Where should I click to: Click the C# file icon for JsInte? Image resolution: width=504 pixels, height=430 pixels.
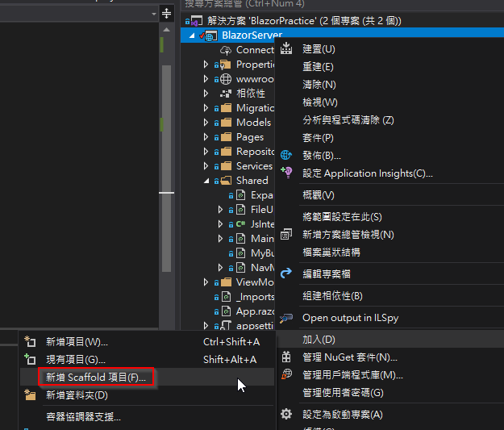click(x=241, y=223)
